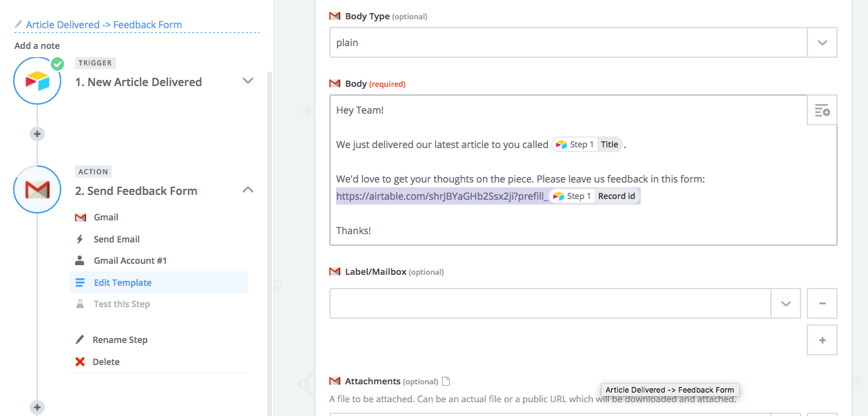This screenshot has height=416, width=868.
Task: Click Gmail icon next to Body Type label
Action: click(x=335, y=16)
